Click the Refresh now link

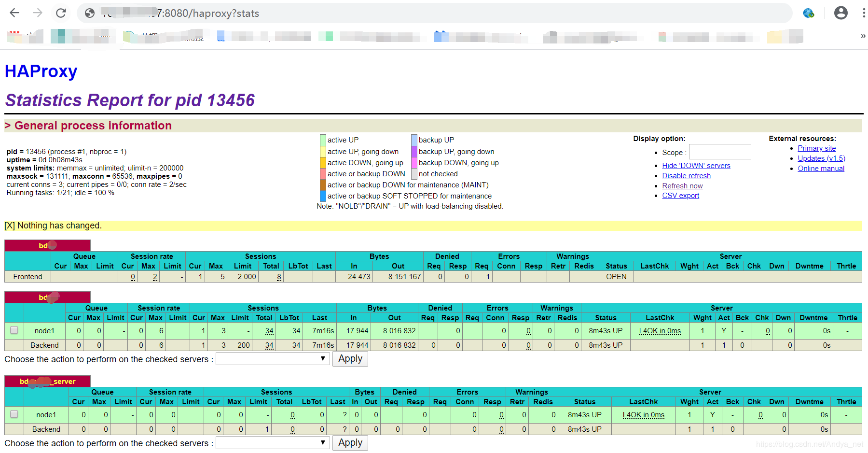pos(683,186)
